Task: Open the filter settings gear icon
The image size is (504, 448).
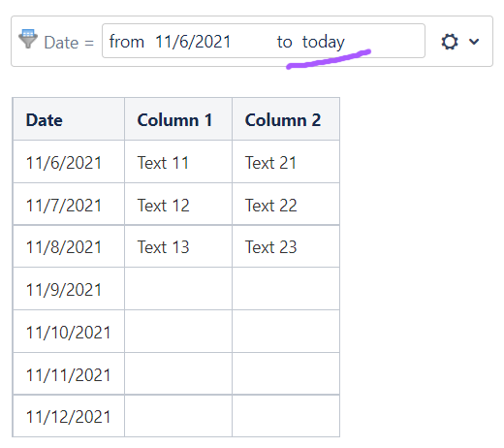Action: point(450,42)
